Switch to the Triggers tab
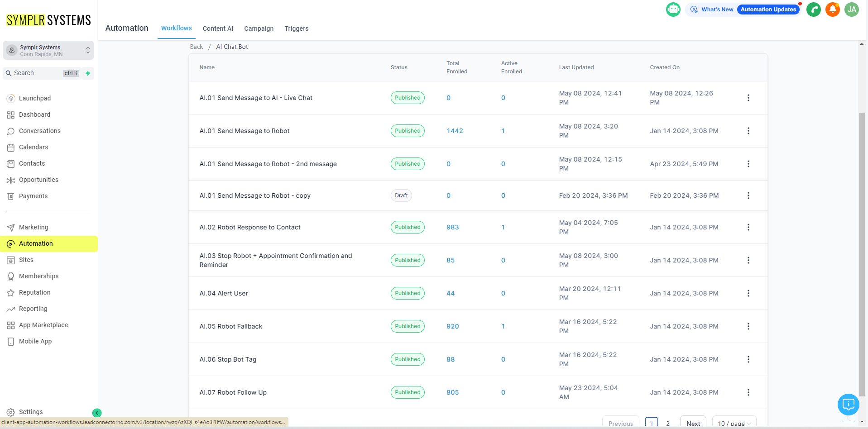Image resolution: width=868 pixels, height=429 pixels. (296, 29)
